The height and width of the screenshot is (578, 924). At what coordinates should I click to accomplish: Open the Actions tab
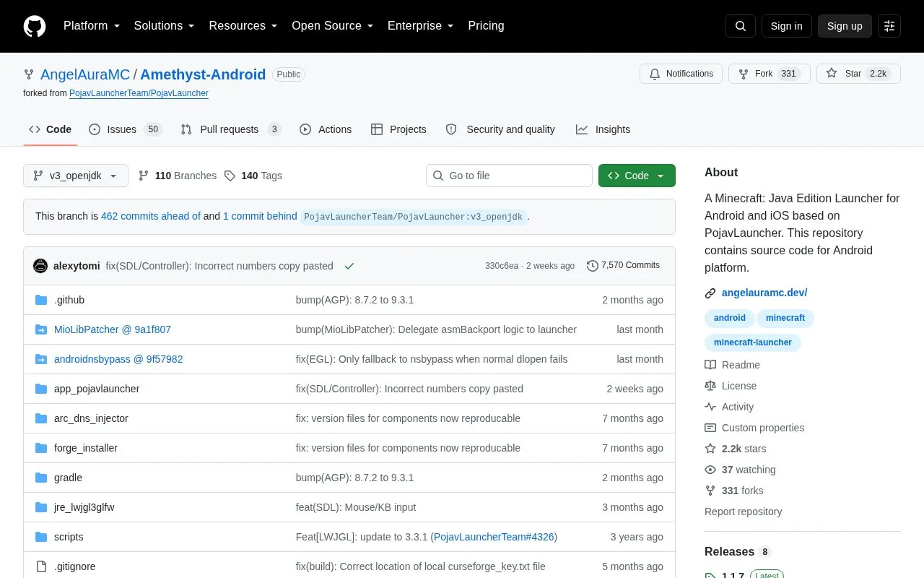click(326, 129)
